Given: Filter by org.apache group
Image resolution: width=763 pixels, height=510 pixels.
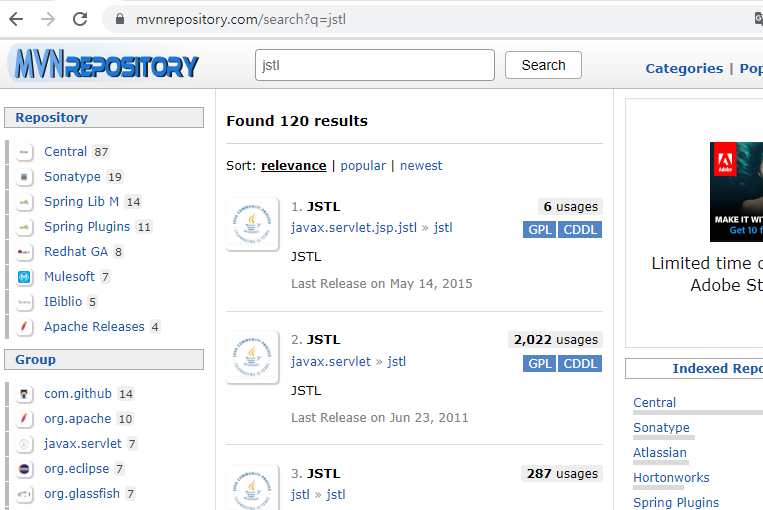Looking at the screenshot, I should coord(77,419).
